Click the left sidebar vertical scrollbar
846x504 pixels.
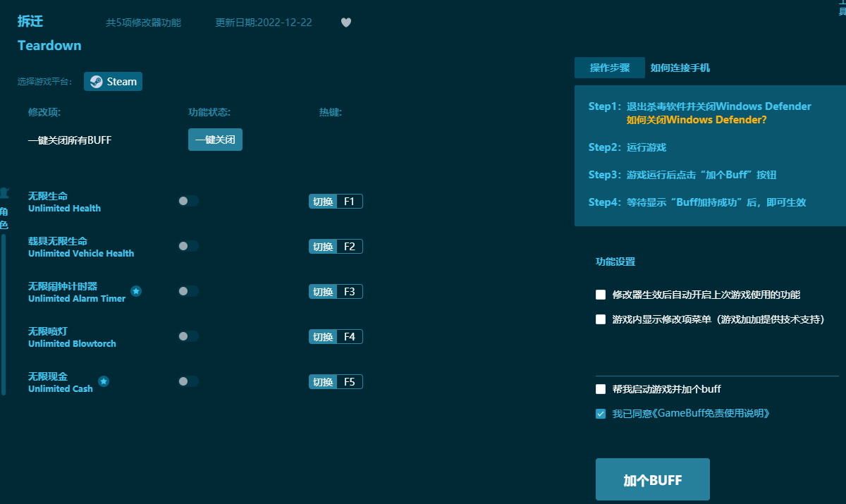(3, 314)
